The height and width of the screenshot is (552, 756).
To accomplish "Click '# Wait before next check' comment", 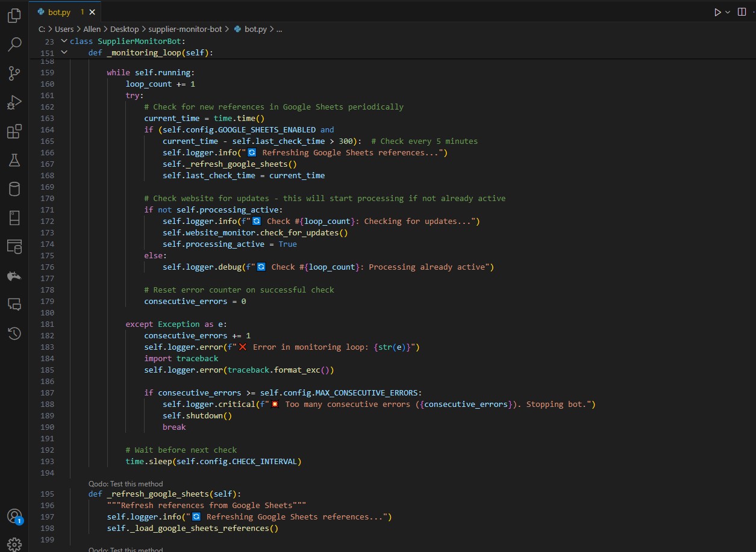I will (181, 450).
